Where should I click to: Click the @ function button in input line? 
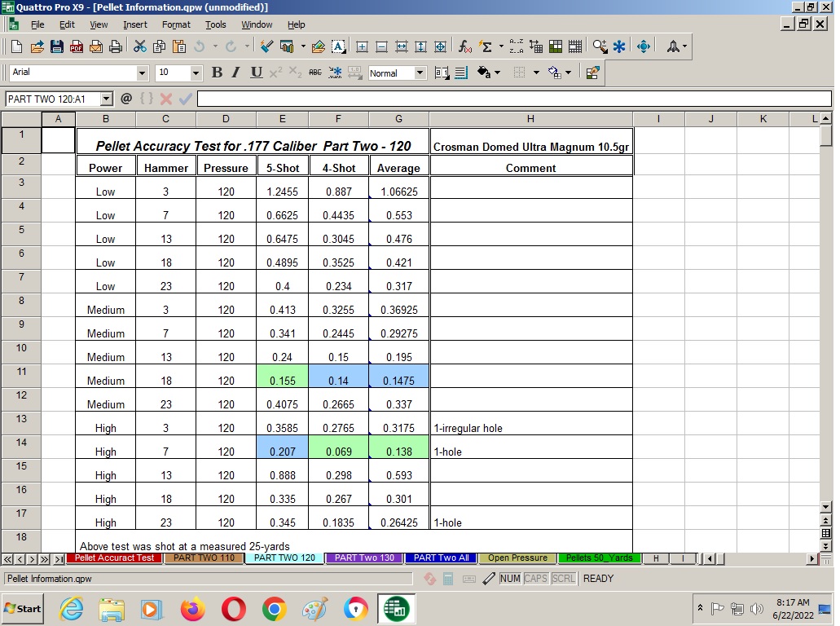click(126, 99)
